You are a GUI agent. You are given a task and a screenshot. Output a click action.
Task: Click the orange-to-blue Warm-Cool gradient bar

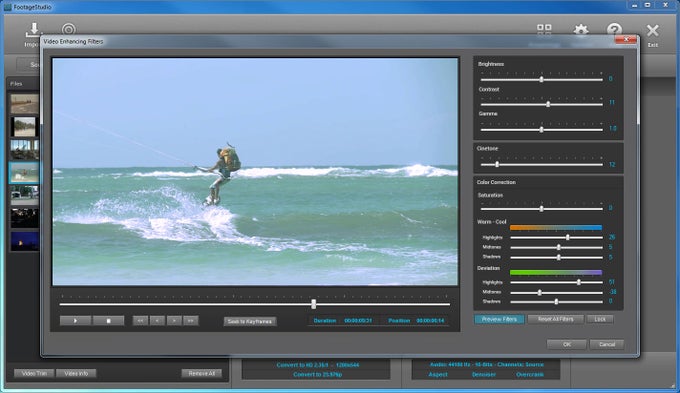click(556, 227)
